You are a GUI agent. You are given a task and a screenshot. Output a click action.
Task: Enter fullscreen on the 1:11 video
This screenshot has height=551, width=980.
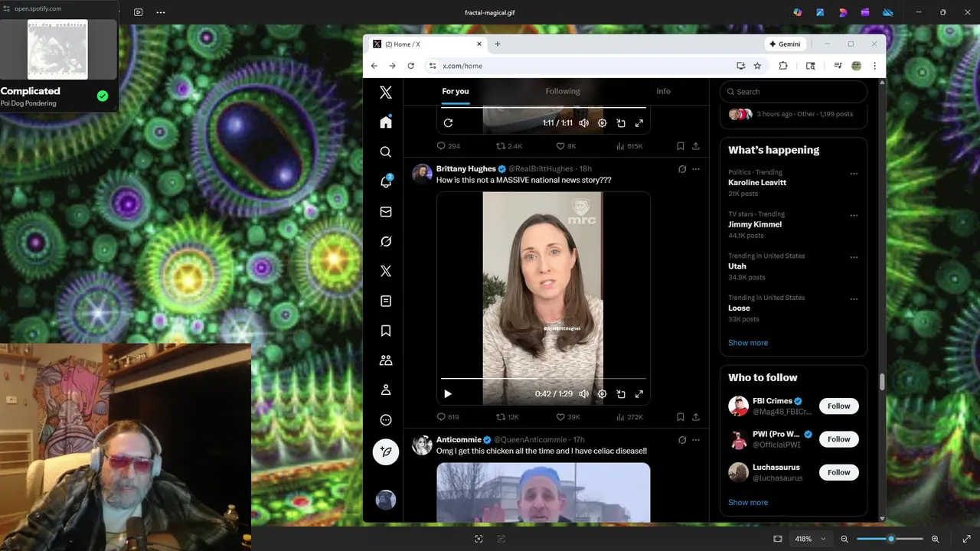pyautogui.click(x=639, y=123)
